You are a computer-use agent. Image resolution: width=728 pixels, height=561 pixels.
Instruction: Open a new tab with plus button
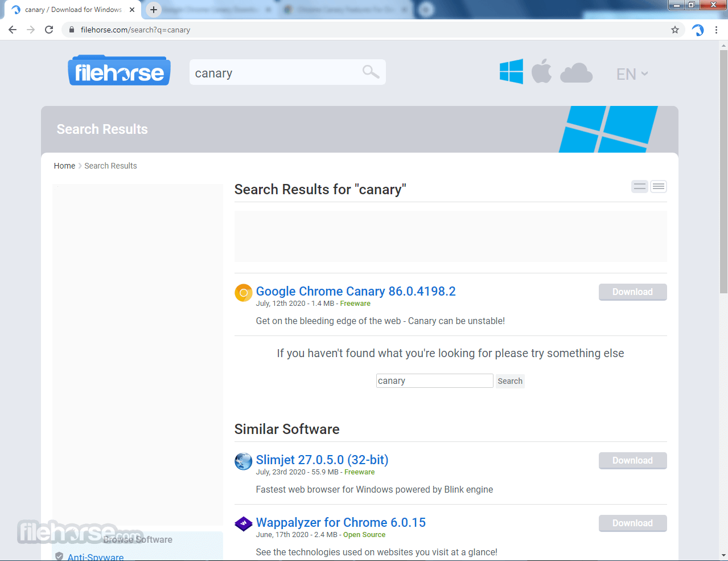coord(154,10)
